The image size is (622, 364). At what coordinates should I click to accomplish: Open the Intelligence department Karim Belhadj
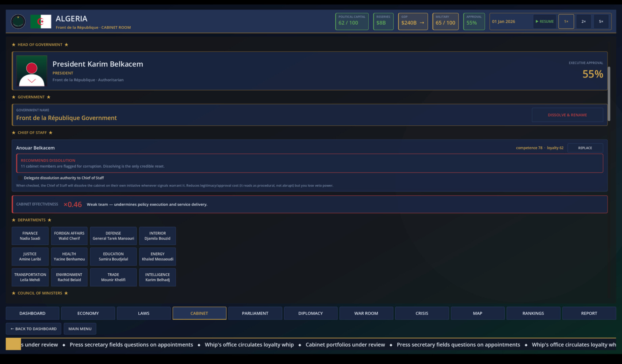coord(158,277)
